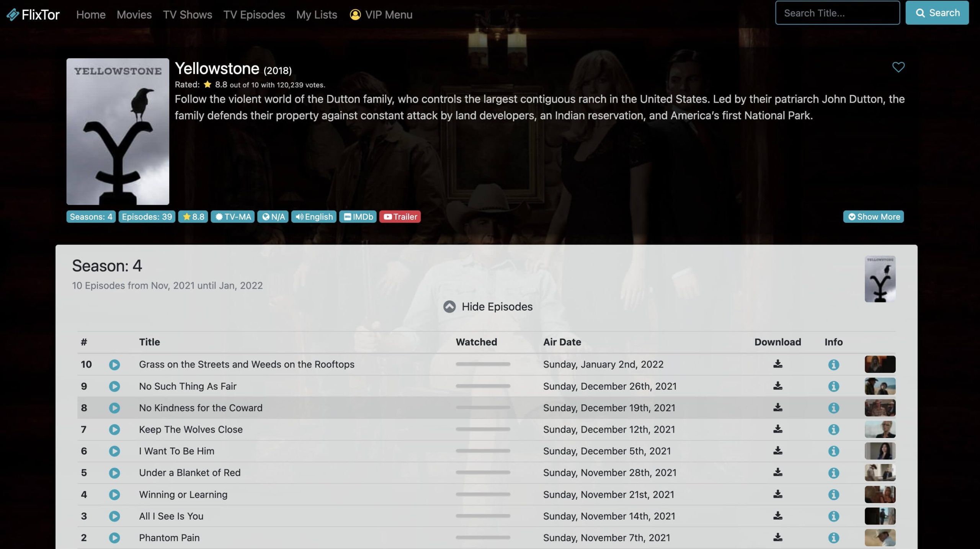
Task: Go to TV Shows in navigation
Action: click(187, 15)
